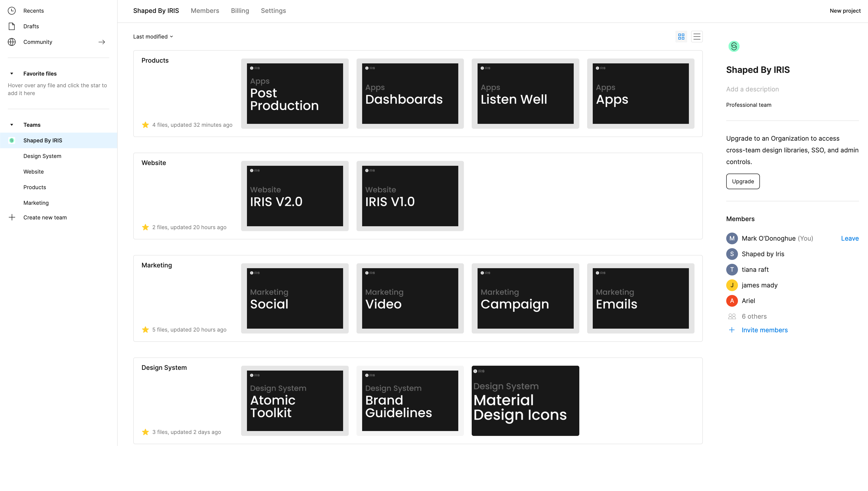The height and width of the screenshot is (491, 868).
Task: Click the Website project heading
Action: (x=153, y=163)
